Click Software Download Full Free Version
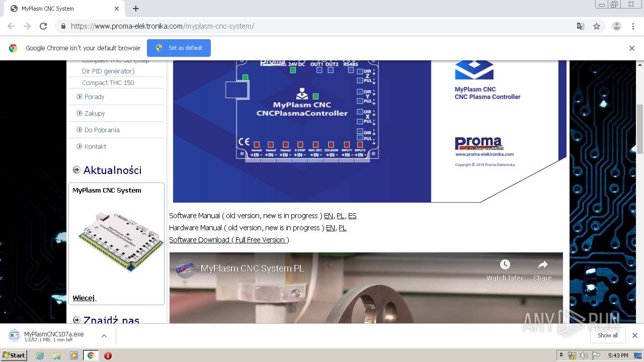 (x=229, y=240)
